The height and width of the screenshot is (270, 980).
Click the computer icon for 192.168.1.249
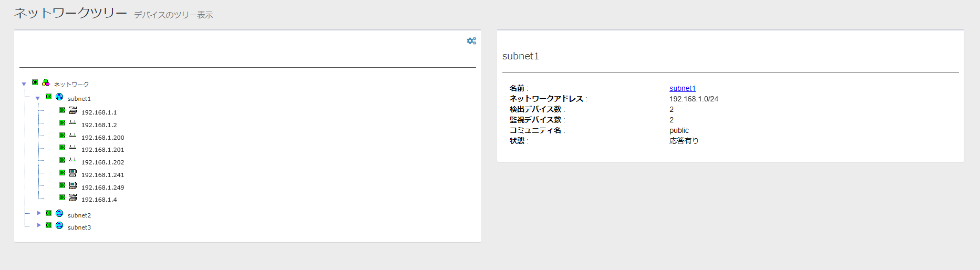tap(73, 185)
